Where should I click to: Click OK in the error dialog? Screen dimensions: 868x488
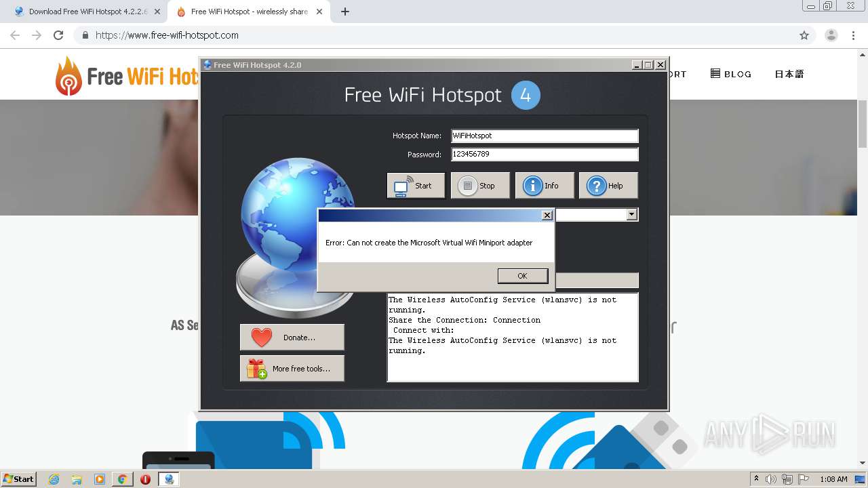click(522, 276)
